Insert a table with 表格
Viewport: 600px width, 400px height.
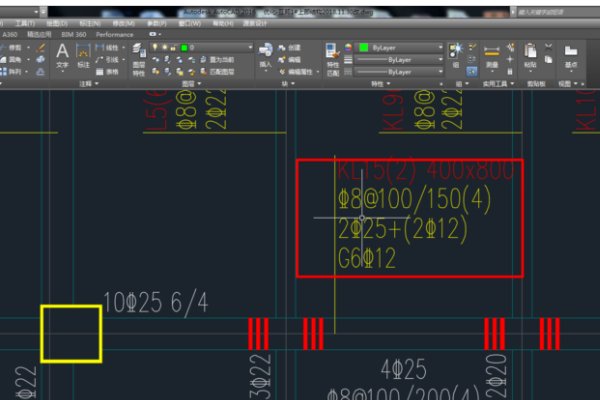(x=107, y=72)
